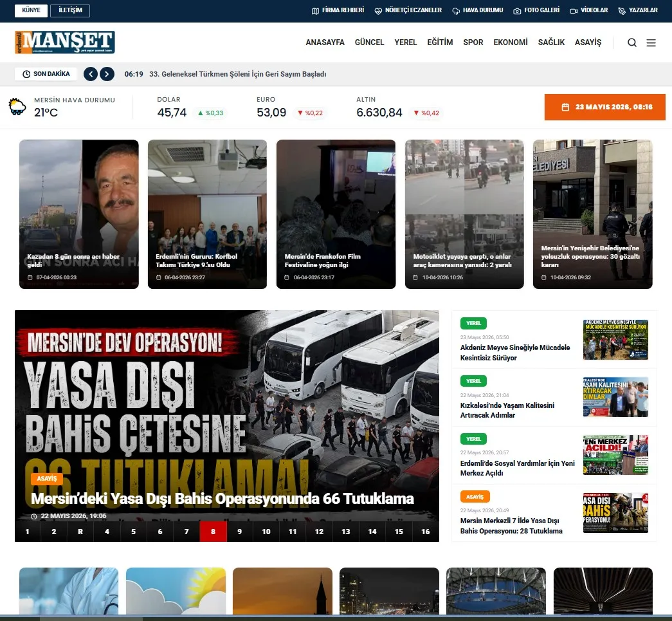This screenshot has height=621, width=672.
Task: Click the Videolar video camera icon
Action: click(574, 11)
